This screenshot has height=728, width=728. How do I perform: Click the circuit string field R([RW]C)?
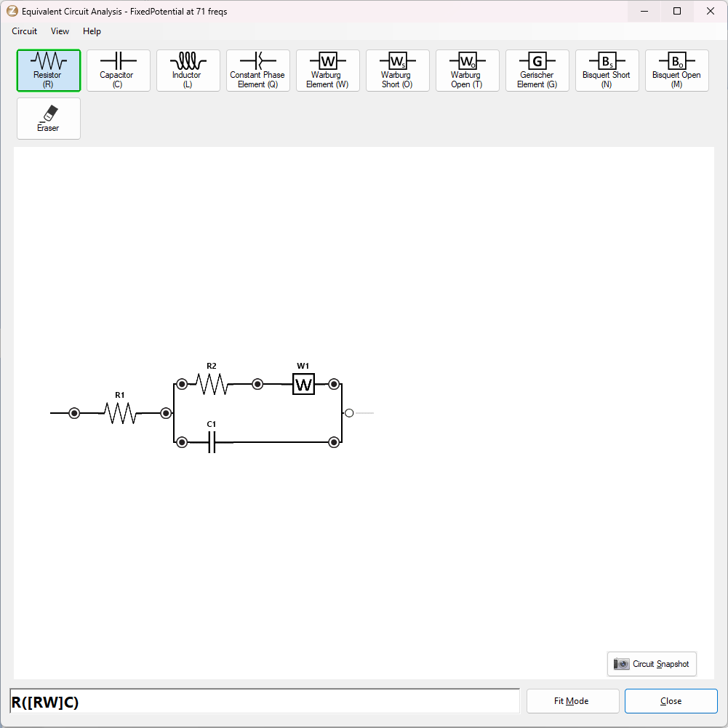[265, 702]
